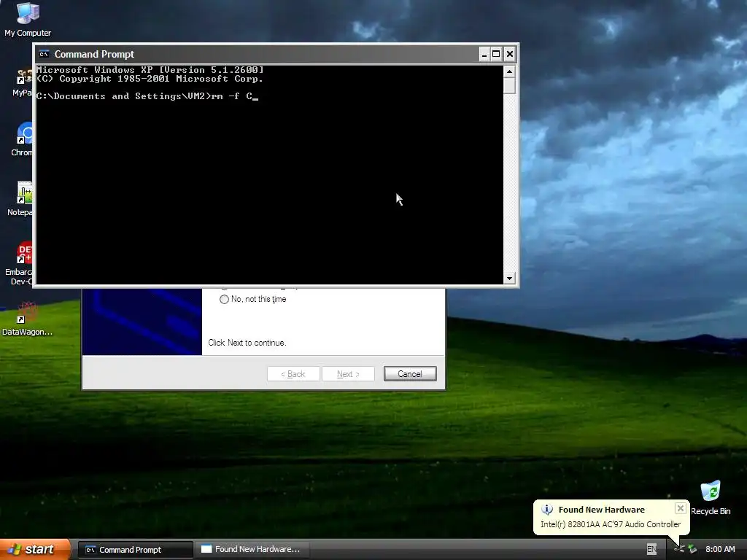
Task: Click the 'Click Next to continue.' text
Action: 247,343
